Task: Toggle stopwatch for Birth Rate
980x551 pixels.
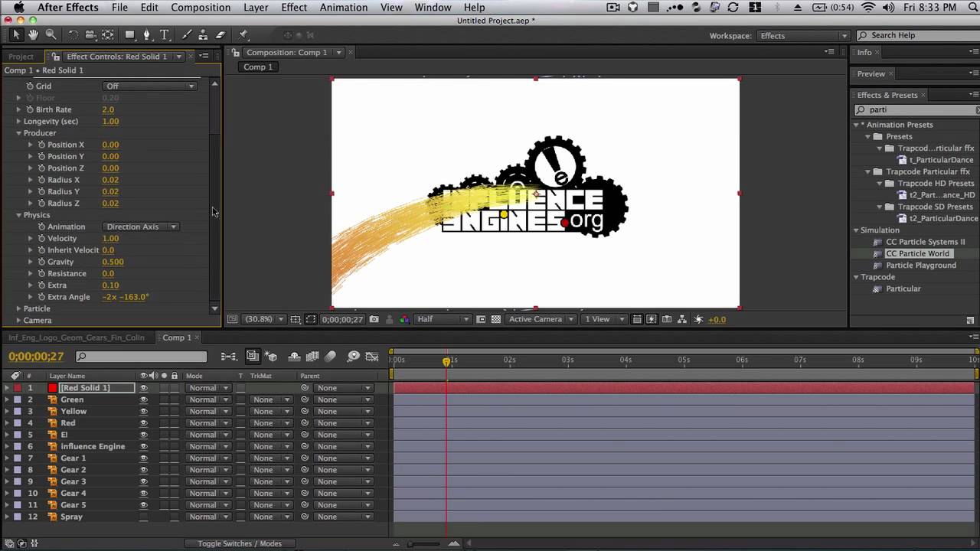Action: point(30,109)
